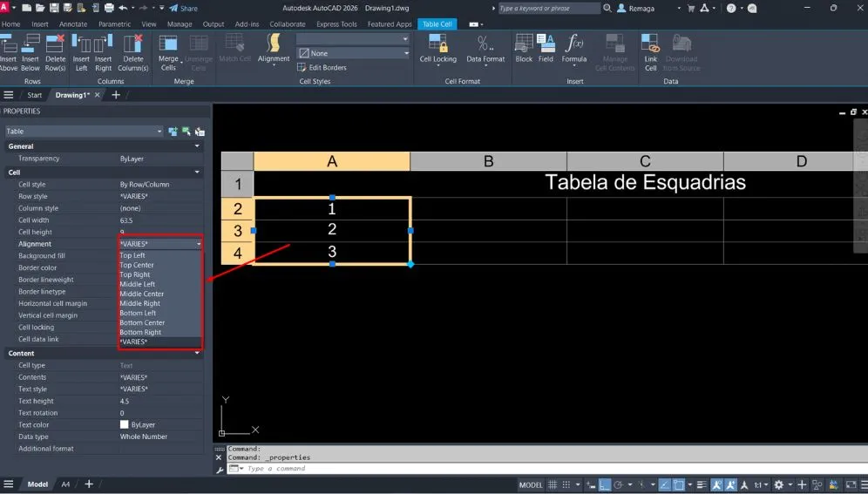Switch to the Start file tab
Viewport: 868px width, 494px height.
pyautogui.click(x=34, y=95)
